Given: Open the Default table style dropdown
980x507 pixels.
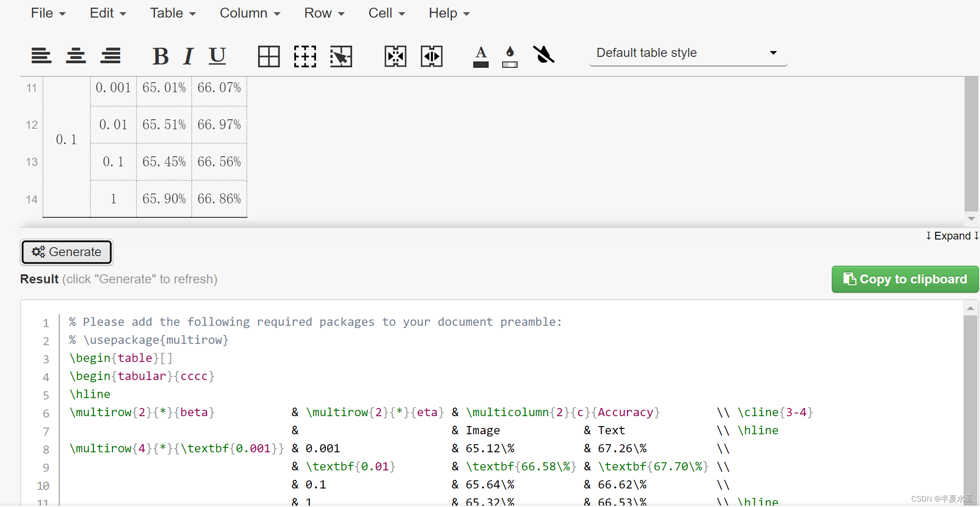Looking at the screenshot, I should [688, 53].
